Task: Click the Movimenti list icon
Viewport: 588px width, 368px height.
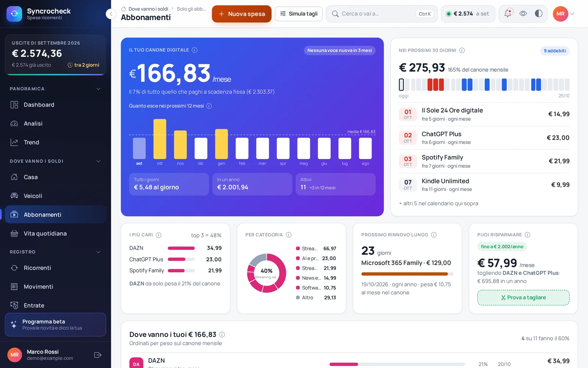Action: click(x=14, y=287)
